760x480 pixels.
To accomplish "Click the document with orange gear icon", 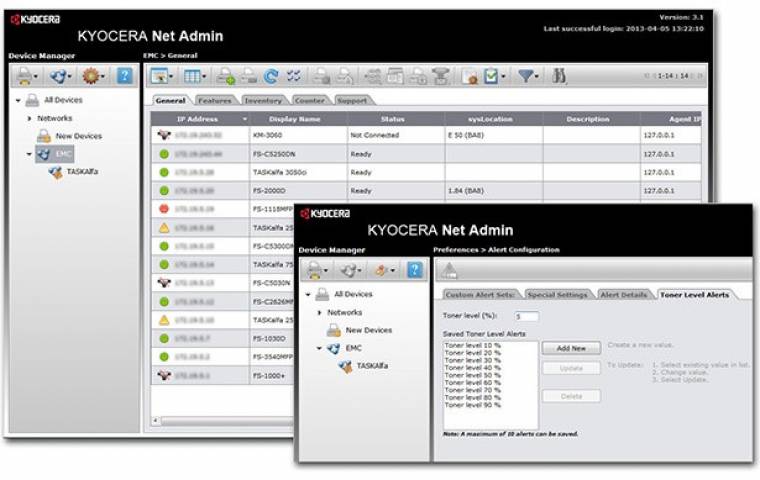I will 469,77.
